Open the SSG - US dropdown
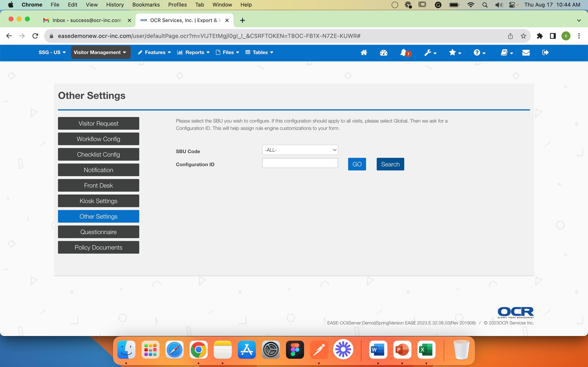The width and height of the screenshot is (588, 367). click(x=52, y=52)
